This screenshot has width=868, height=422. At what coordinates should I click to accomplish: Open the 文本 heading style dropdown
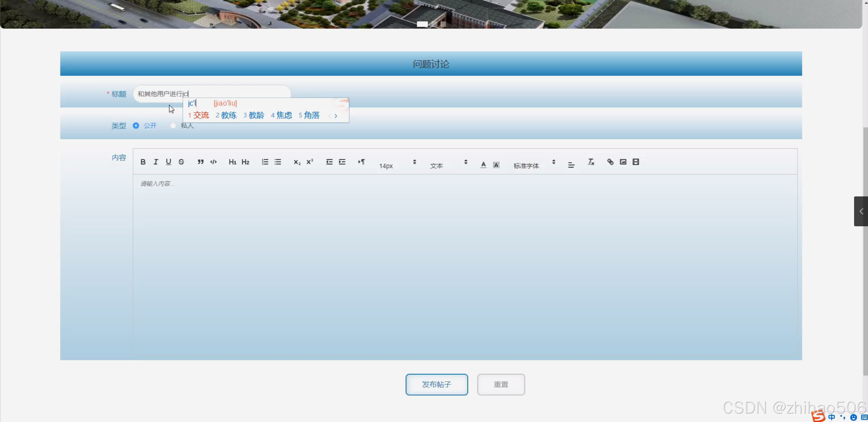click(x=448, y=165)
